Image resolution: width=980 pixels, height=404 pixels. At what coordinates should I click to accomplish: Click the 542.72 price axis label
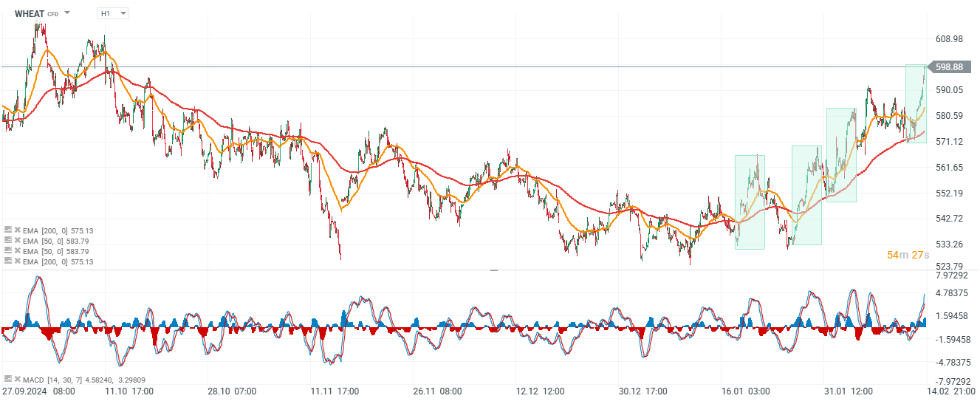tap(949, 219)
